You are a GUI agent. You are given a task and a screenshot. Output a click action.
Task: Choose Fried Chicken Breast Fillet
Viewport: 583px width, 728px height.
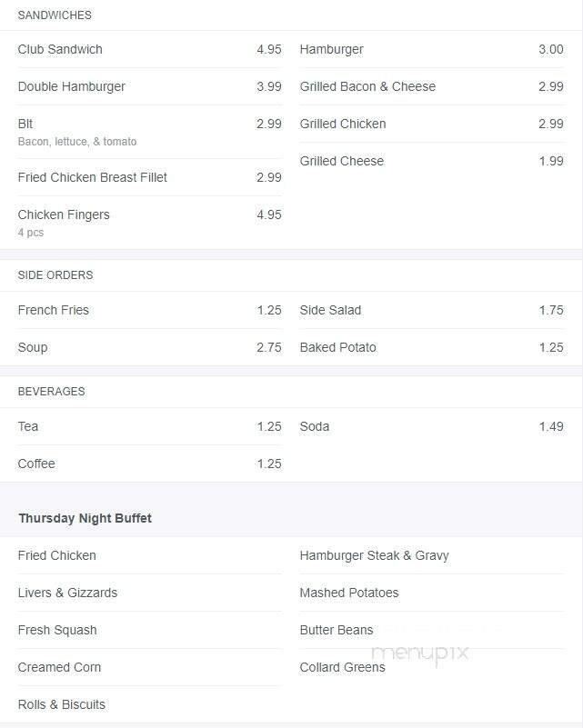click(x=93, y=178)
